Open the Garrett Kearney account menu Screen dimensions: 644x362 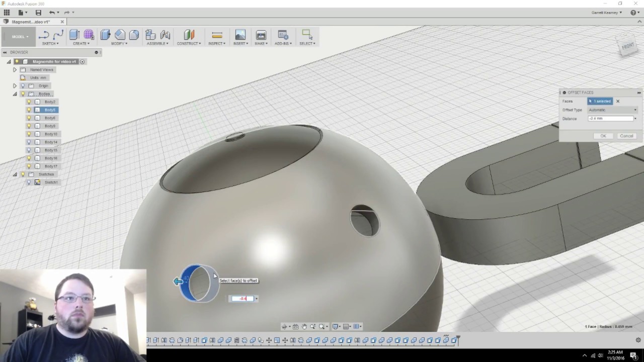(x=607, y=13)
